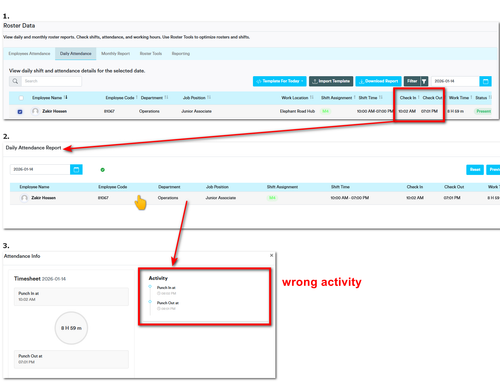Click '07:01 PM' check-out cell in Roster Data
The height and width of the screenshot is (391, 500).
coord(429,111)
